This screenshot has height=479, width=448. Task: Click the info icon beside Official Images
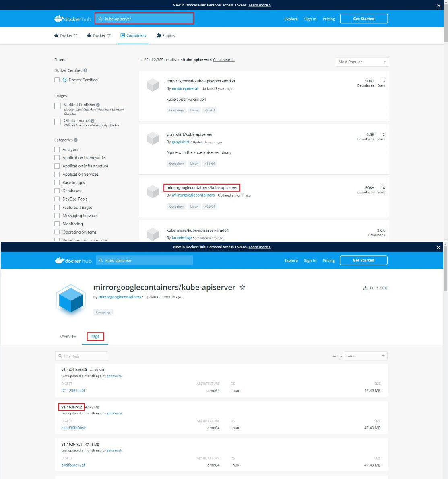tap(93, 121)
